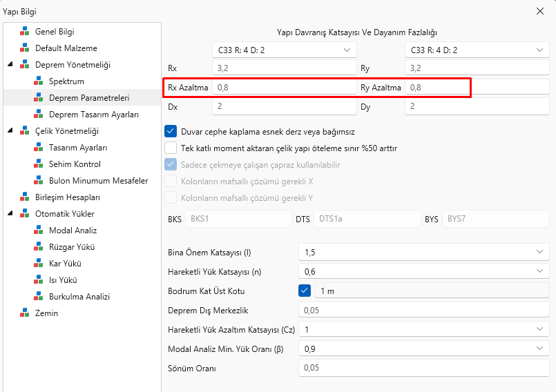Click the Spektrum item icon

[x=39, y=81]
